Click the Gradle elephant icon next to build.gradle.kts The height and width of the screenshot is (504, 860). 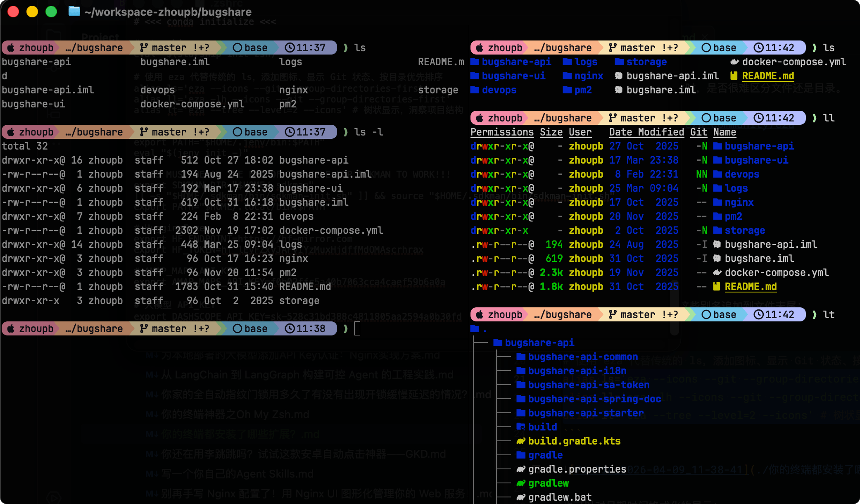coord(520,441)
